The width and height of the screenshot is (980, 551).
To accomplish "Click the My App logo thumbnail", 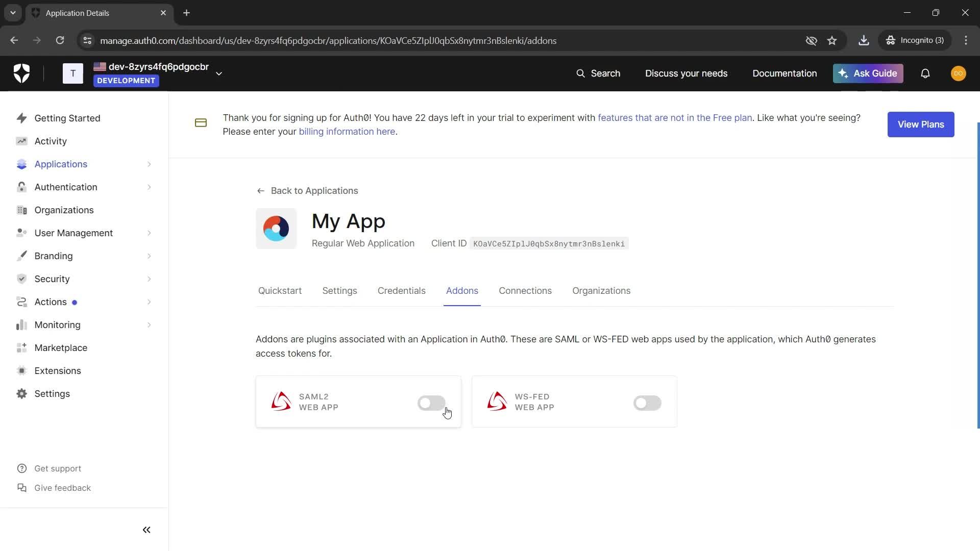I will [x=276, y=229].
